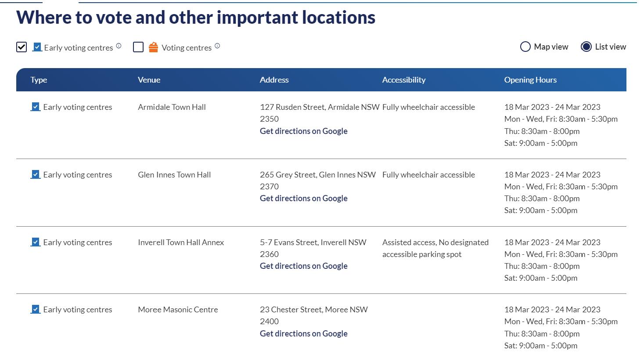Uncheck the Early voting centres filter checkbox
Screen dimensions: 644x358
coord(22,47)
